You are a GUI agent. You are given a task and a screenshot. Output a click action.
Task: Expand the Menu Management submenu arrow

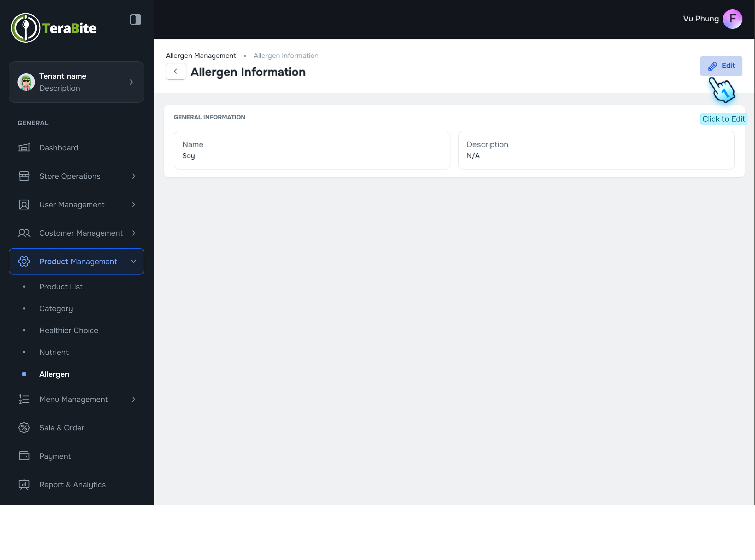click(x=133, y=399)
